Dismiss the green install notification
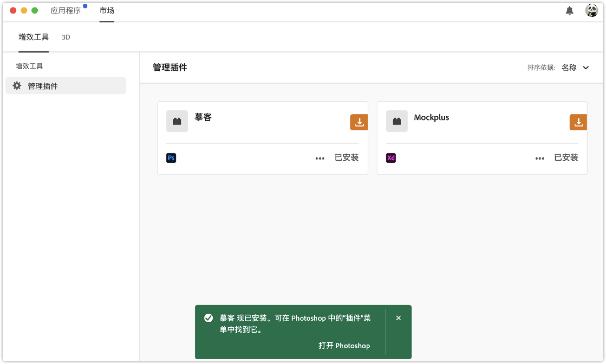This screenshot has width=606, height=364. pyautogui.click(x=398, y=318)
